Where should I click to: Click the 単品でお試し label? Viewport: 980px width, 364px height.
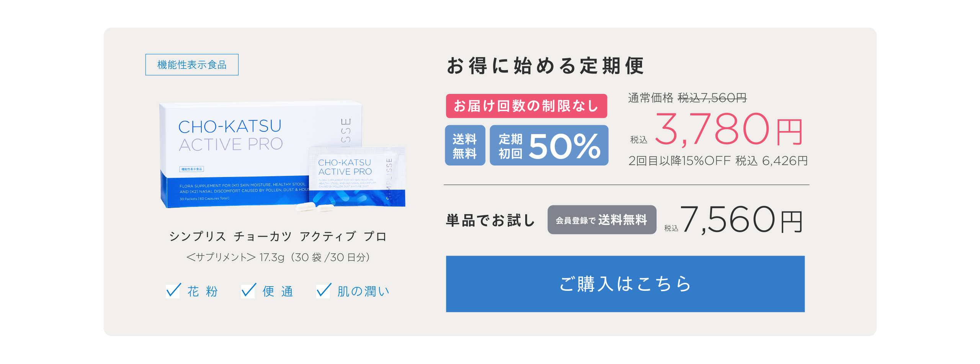point(490,220)
